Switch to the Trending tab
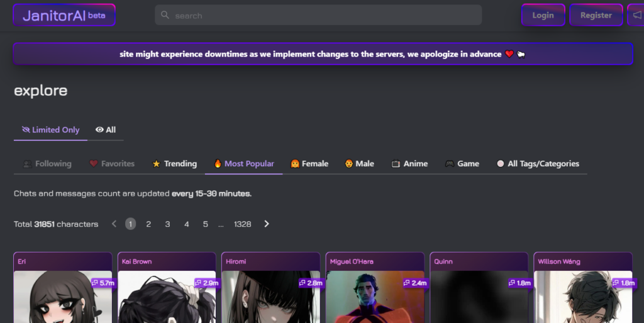 point(174,164)
